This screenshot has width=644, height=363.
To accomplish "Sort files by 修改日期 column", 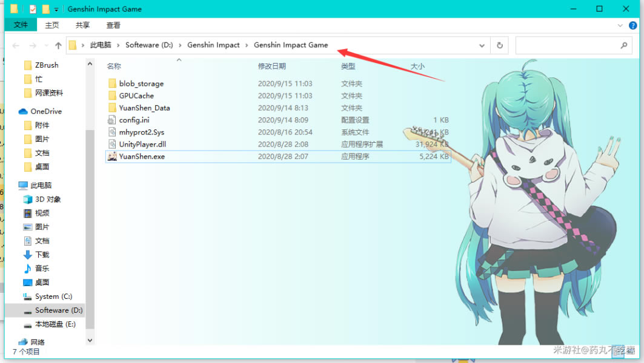I will 271,66.
